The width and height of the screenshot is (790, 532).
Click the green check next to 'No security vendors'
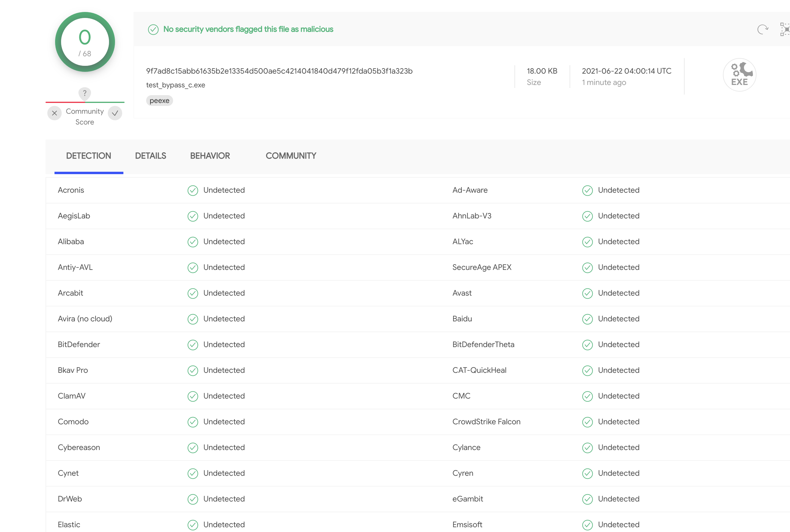153,30
